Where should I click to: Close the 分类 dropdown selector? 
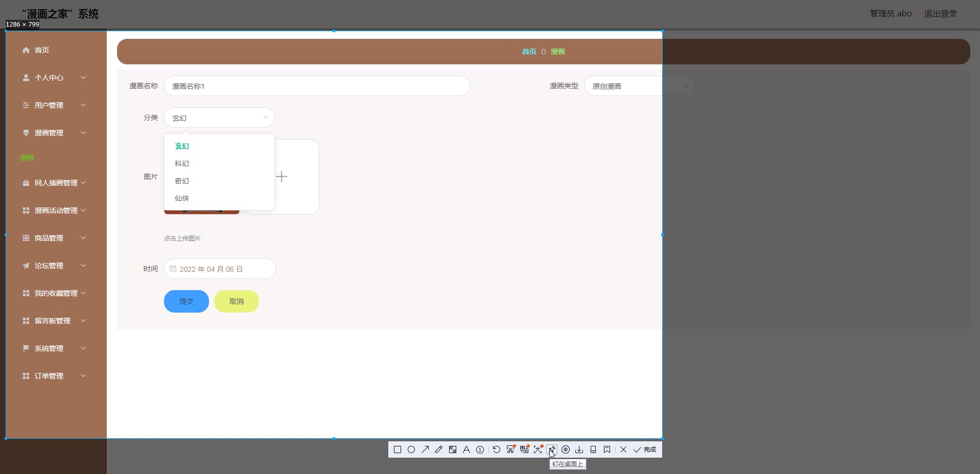pyautogui.click(x=219, y=117)
